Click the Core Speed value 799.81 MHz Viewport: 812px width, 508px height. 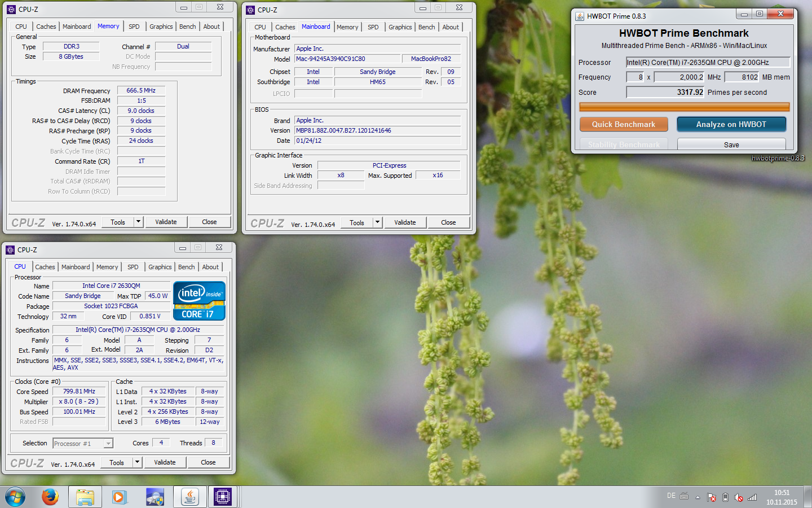click(x=79, y=391)
